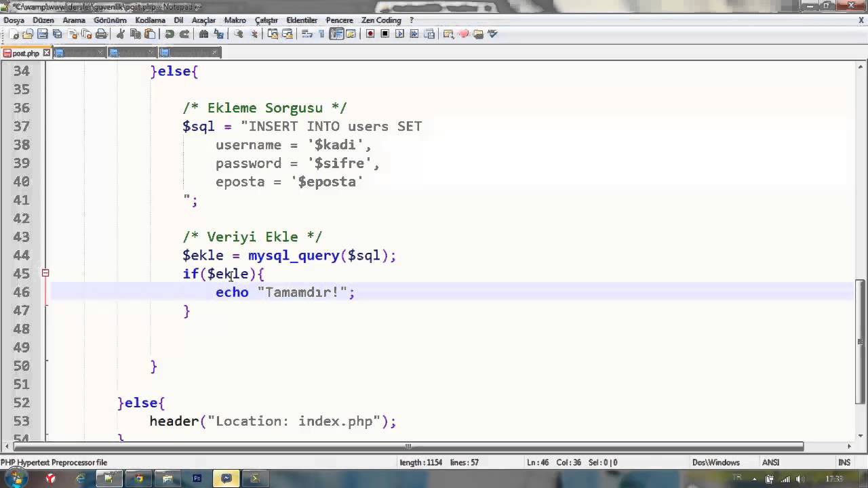Open the Eklentiler menu
The height and width of the screenshot is (488, 868).
pyautogui.click(x=302, y=20)
